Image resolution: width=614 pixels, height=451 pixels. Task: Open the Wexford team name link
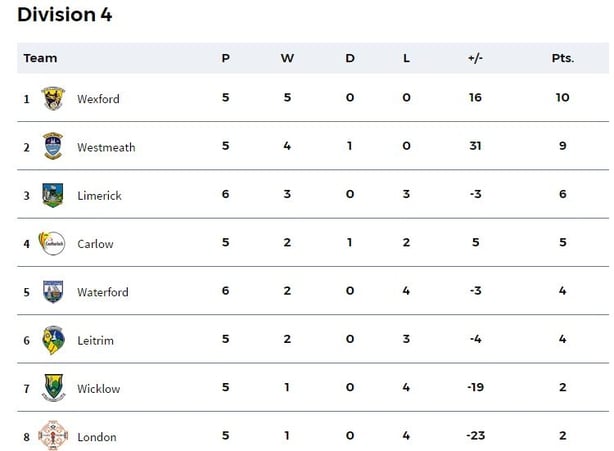click(98, 99)
